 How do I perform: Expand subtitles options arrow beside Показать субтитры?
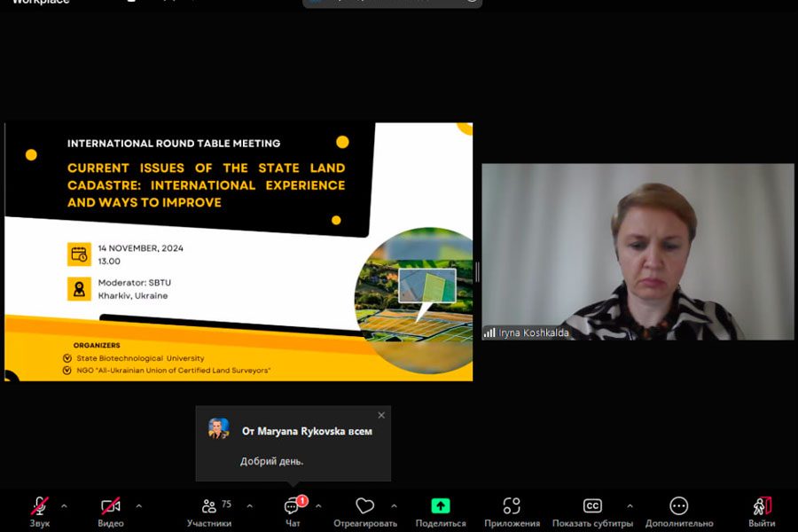(630, 506)
